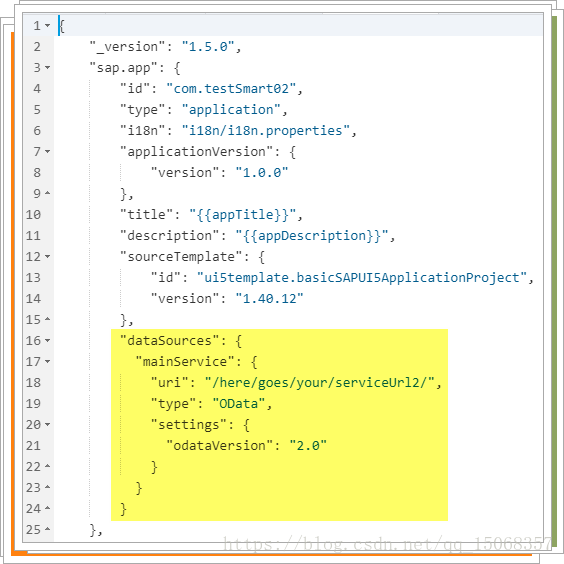Screen dimensions: 564x564
Task: Click the "application" type value
Action: pyautogui.click(x=231, y=110)
